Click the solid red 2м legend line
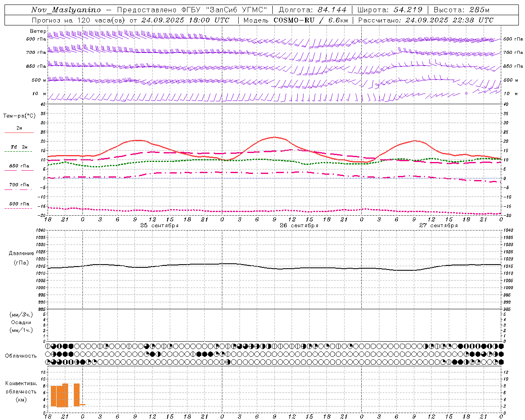525x420 pixels. click(x=19, y=132)
